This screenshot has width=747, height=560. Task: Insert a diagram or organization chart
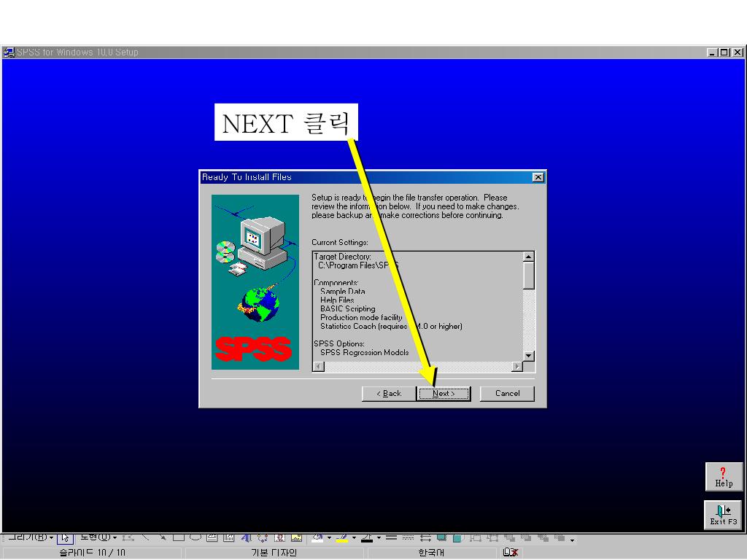click(x=263, y=537)
